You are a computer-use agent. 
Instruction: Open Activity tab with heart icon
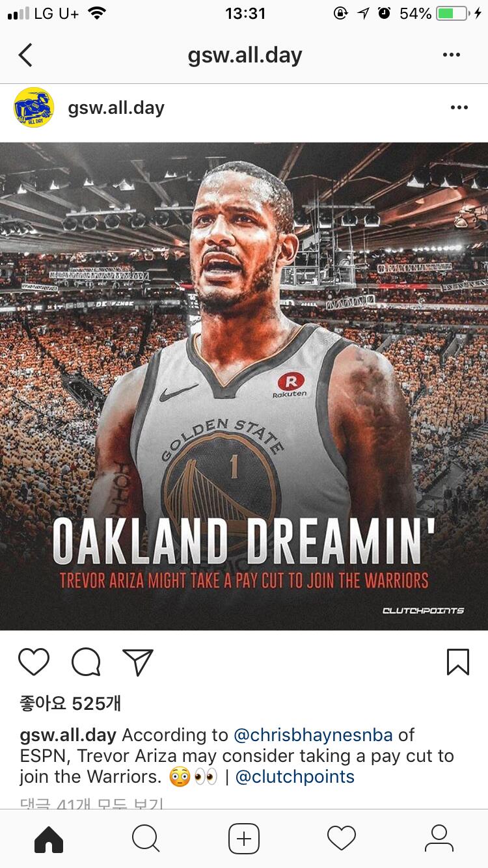click(x=342, y=839)
